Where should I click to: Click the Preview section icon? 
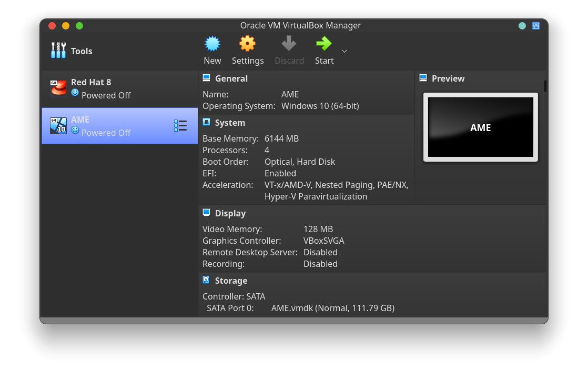tap(423, 78)
